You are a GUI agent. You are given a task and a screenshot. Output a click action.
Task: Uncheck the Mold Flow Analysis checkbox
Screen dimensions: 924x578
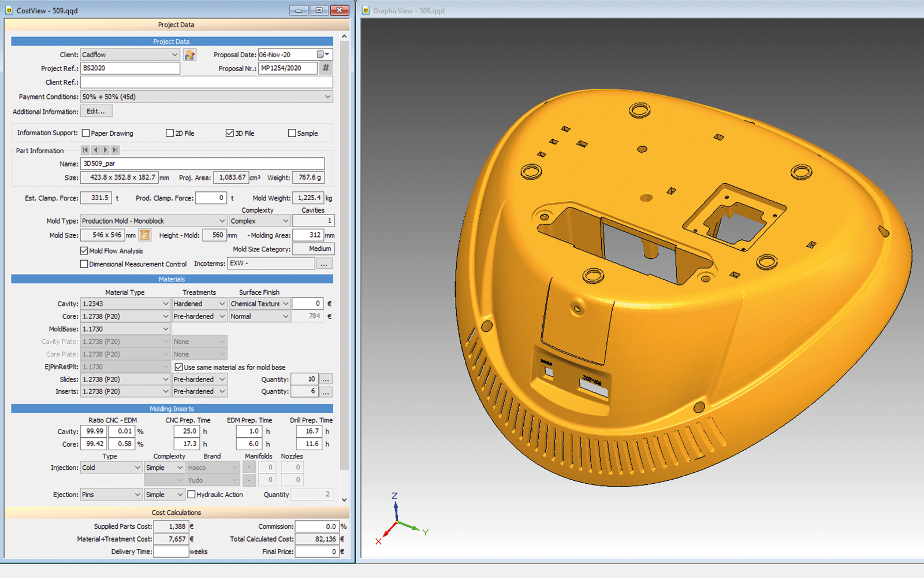coord(84,251)
